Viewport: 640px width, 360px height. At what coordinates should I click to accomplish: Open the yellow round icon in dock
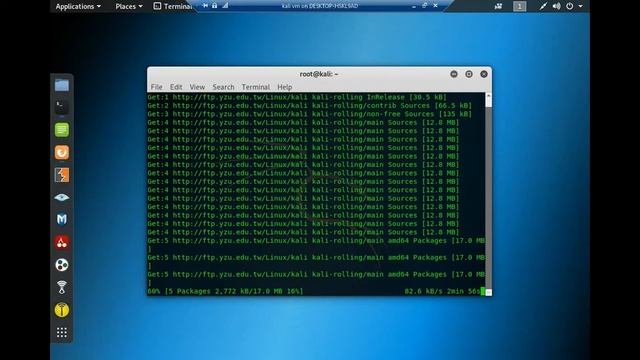pos(62,310)
